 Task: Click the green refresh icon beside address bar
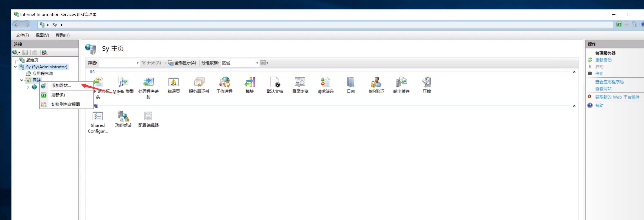pos(619,24)
